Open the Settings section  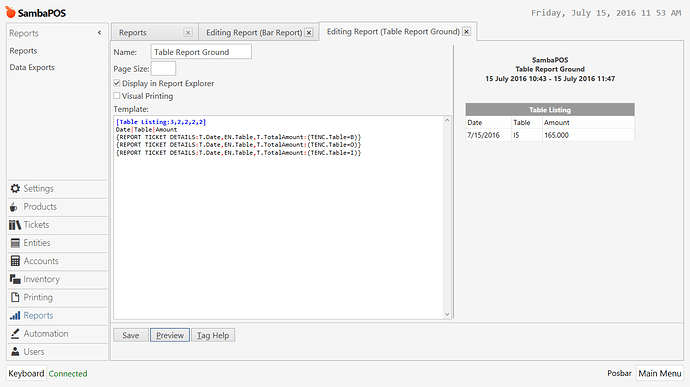click(x=57, y=188)
